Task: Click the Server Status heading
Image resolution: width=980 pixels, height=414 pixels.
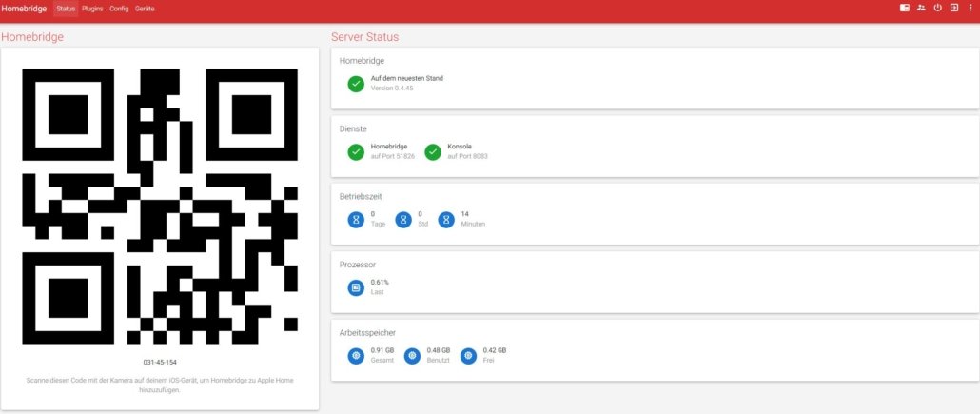Action: [365, 37]
